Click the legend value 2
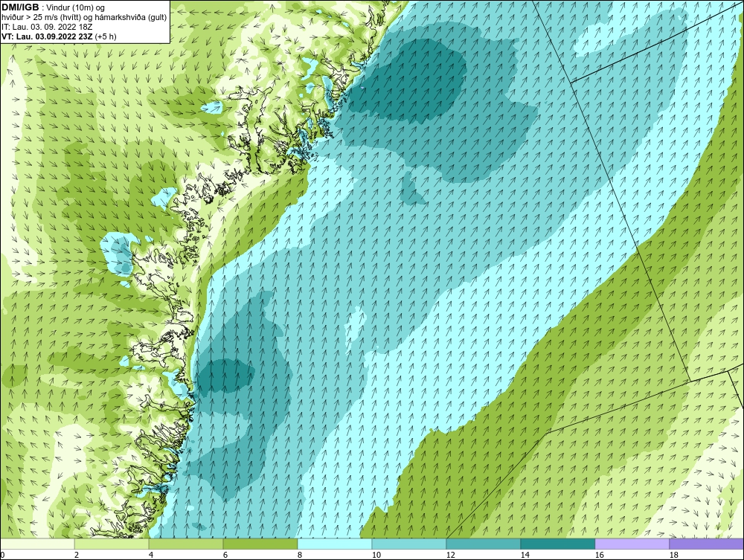 (x=77, y=555)
